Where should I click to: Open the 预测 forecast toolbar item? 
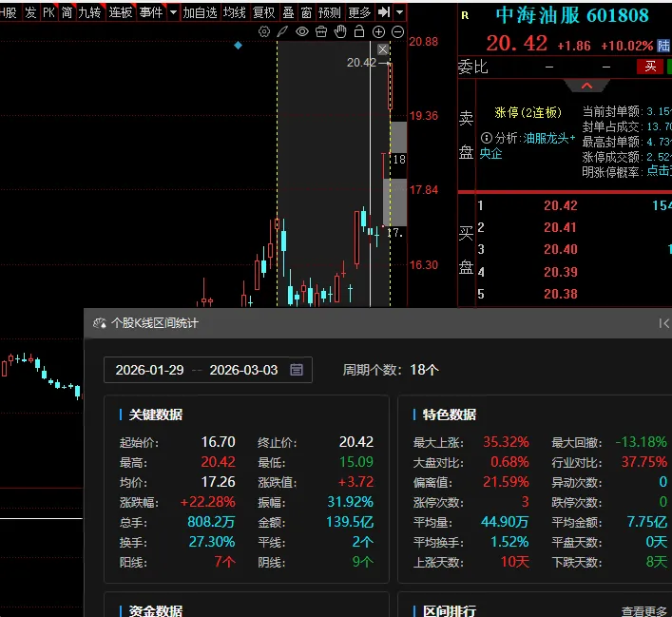tap(330, 13)
